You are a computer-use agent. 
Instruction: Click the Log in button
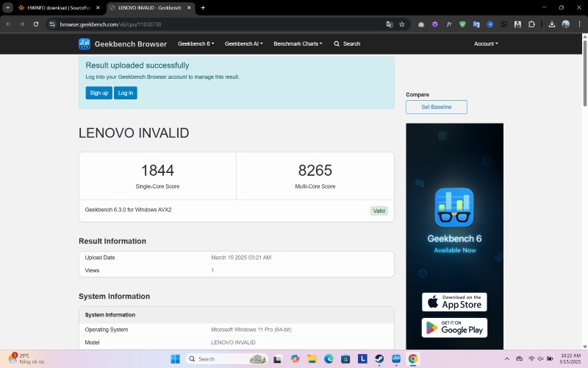[126, 93]
